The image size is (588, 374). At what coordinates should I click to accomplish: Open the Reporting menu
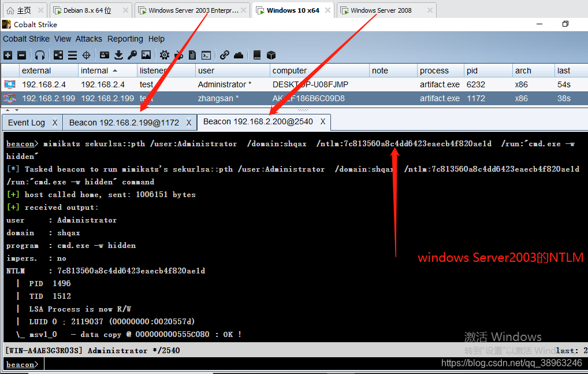click(125, 39)
